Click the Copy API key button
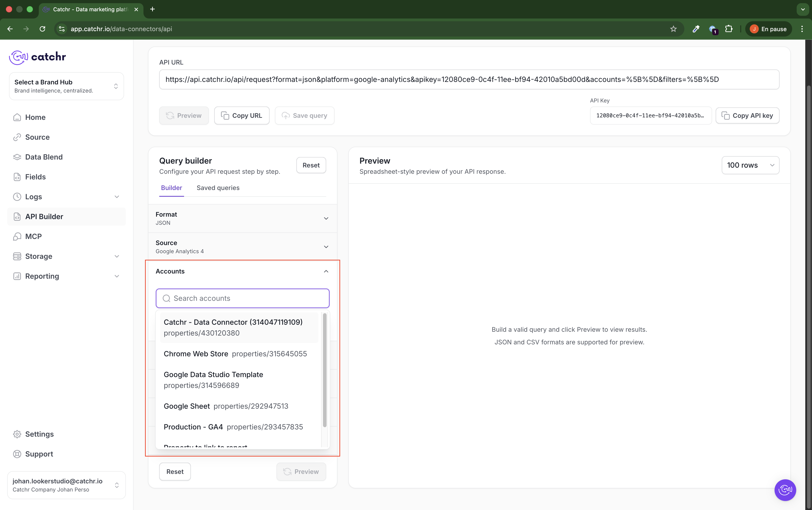 tap(747, 116)
